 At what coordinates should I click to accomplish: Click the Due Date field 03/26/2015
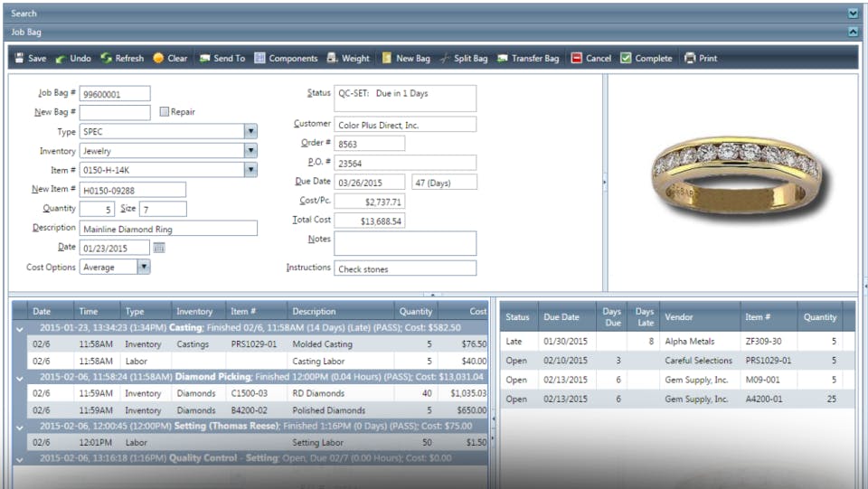(369, 182)
